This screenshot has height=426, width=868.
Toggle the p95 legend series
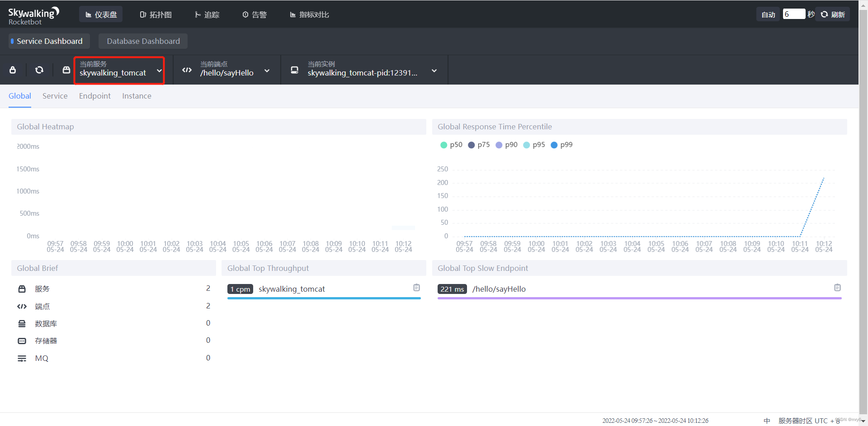click(534, 145)
